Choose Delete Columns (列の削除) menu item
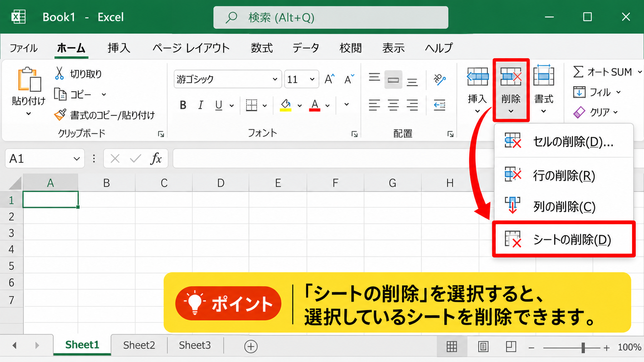This screenshot has height=362, width=644. (x=564, y=207)
